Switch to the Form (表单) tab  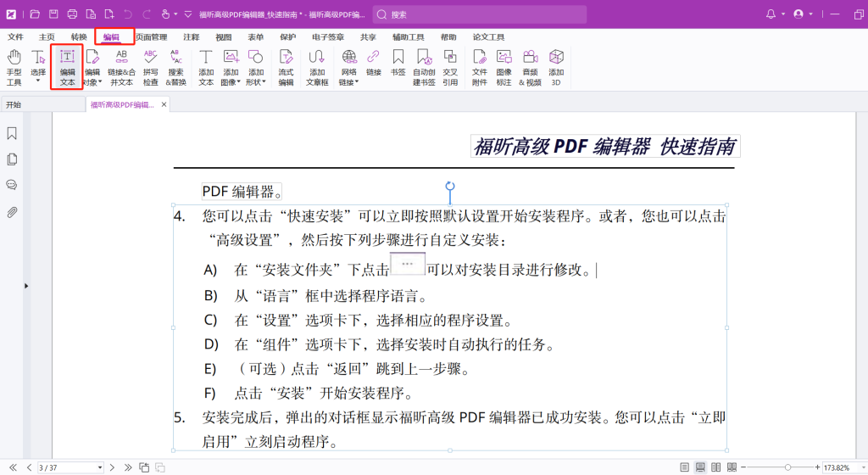[255, 37]
